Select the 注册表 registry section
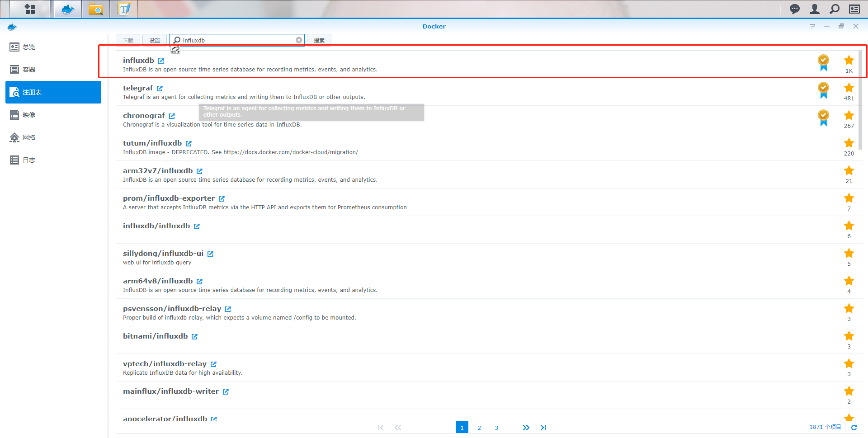This screenshot has width=868, height=438. coord(53,92)
